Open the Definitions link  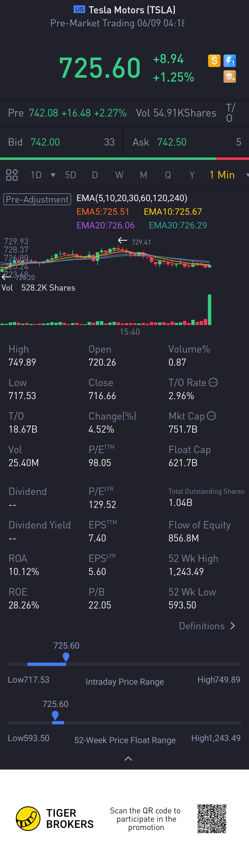pyautogui.click(x=207, y=626)
